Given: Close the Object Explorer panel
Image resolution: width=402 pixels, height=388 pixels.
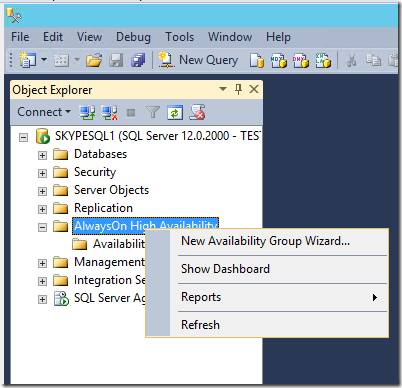Looking at the screenshot, I should click(254, 89).
